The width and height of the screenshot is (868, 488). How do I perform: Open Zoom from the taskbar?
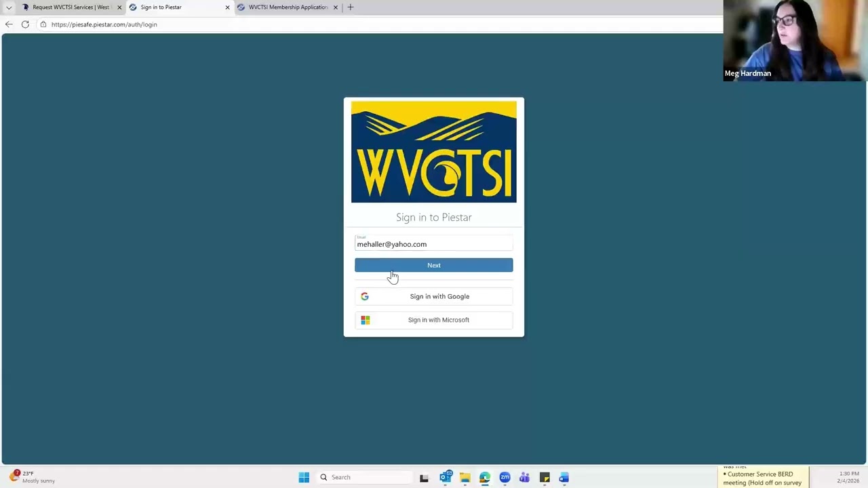pyautogui.click(x=505, y=477)
